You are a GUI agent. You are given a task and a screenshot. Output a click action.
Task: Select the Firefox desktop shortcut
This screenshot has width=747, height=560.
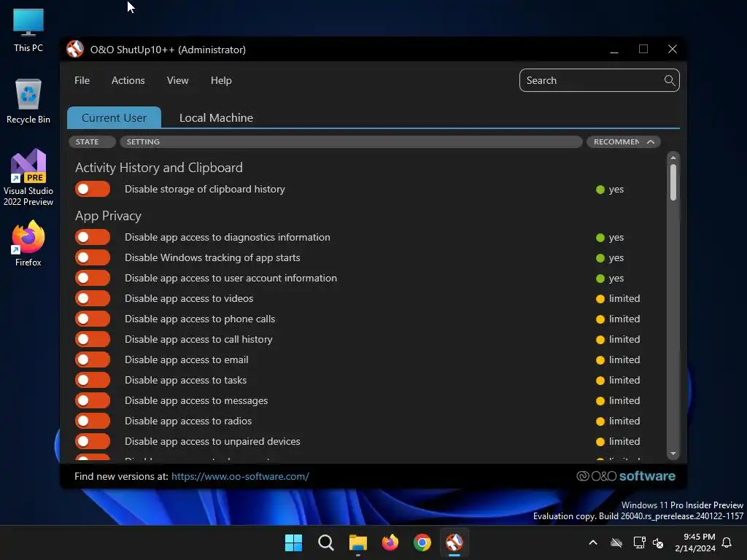28,244
